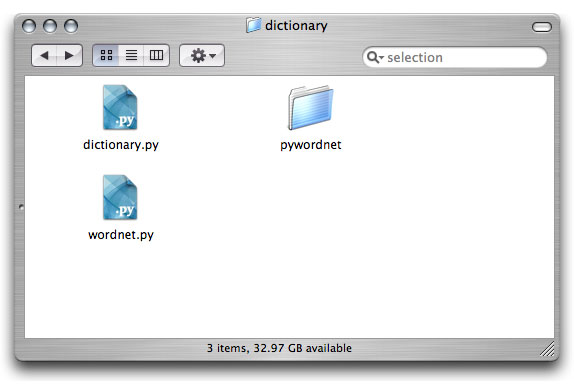
Task: Select the dictionary.py file icon
Action: [120, 107]
